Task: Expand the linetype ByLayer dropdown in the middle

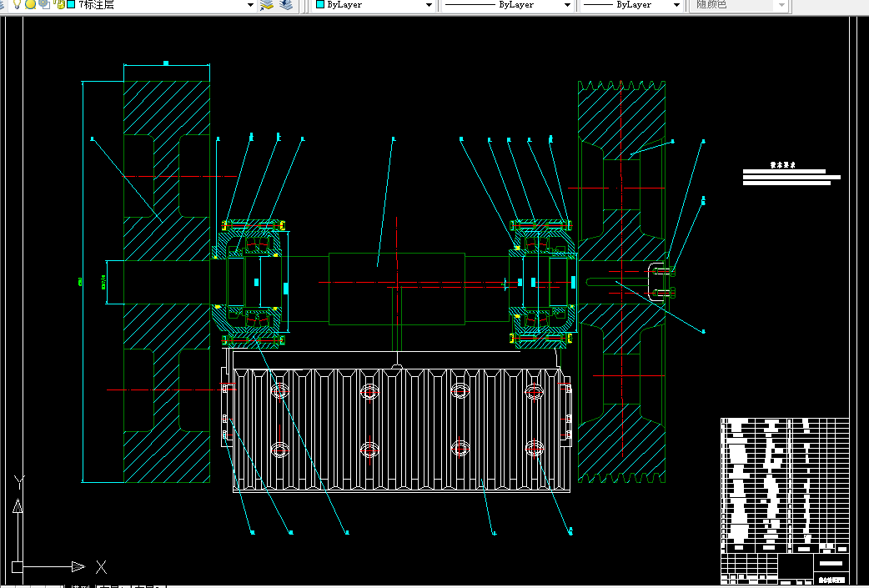Action: (568, 5)
